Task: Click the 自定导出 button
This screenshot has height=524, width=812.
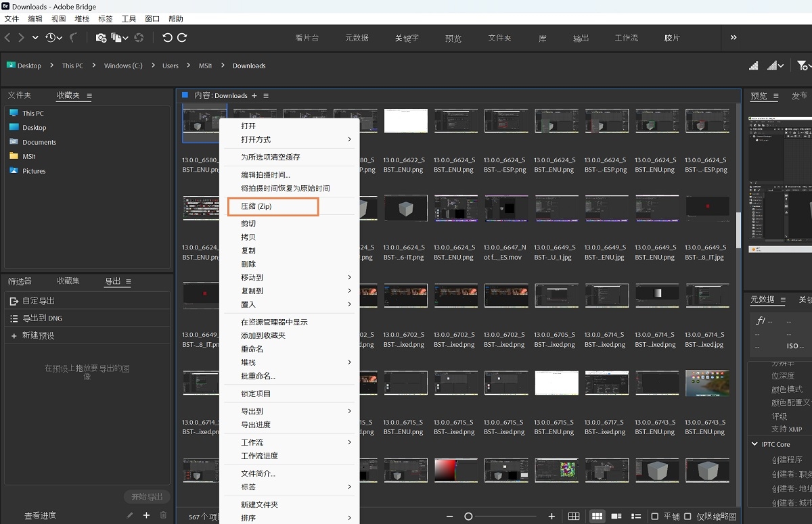Action: [40, 300]
